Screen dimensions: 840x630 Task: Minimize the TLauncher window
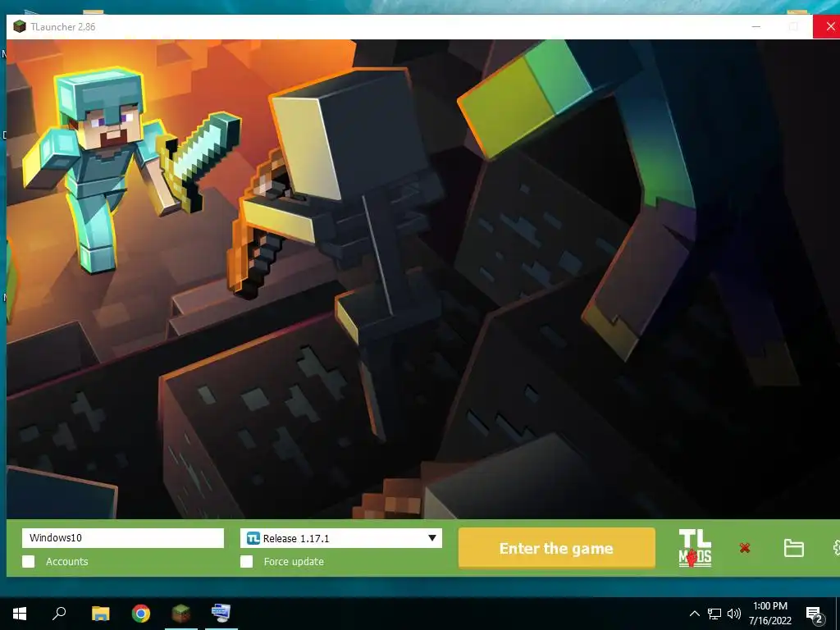(x=756, y=27)
